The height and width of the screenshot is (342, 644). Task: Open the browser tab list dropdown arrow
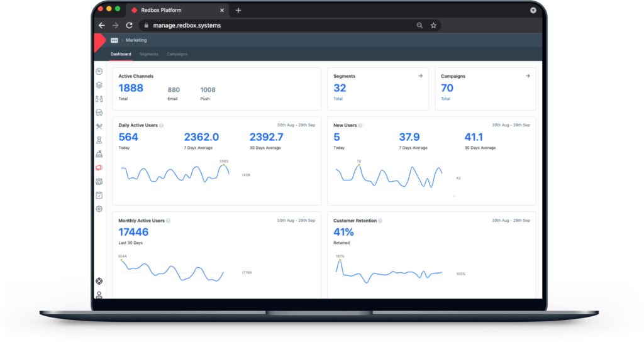coord(533,10)
